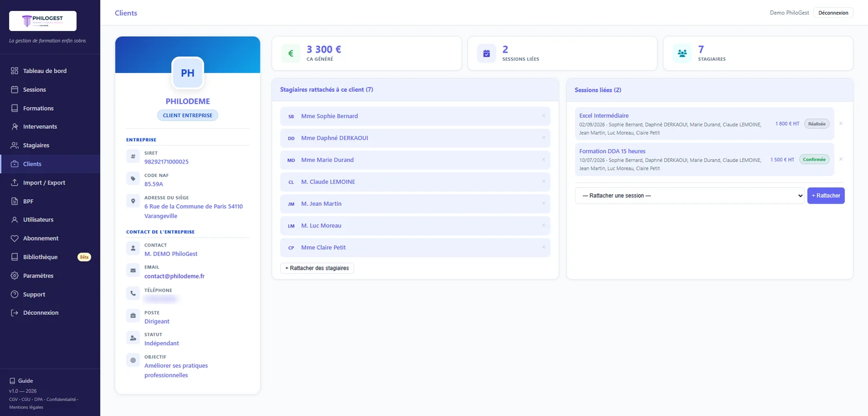
Task: Click the euro icon in CA généré card
Action: point(291,53)
